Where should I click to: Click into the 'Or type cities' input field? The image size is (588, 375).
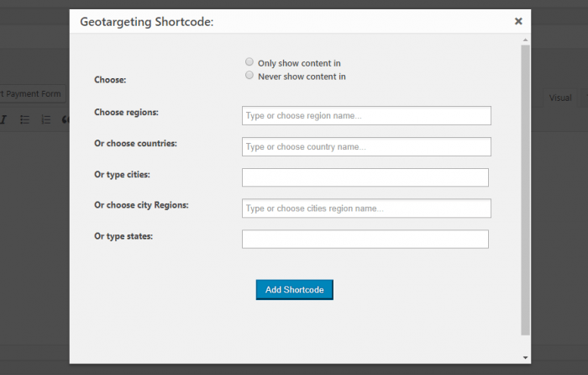[365, 177]
